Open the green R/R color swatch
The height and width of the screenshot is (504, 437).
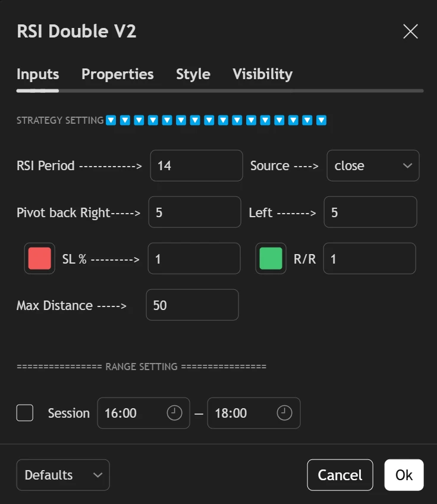[271, 258]
